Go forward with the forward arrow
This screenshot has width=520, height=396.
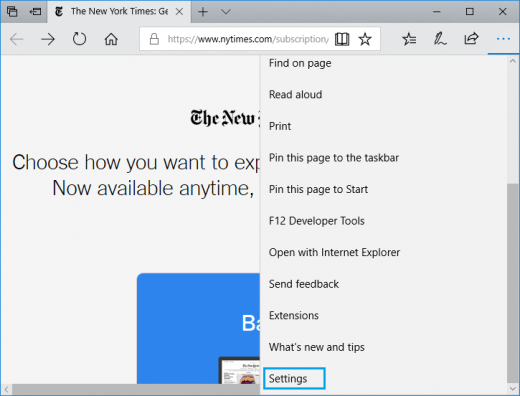click(48, 39)
